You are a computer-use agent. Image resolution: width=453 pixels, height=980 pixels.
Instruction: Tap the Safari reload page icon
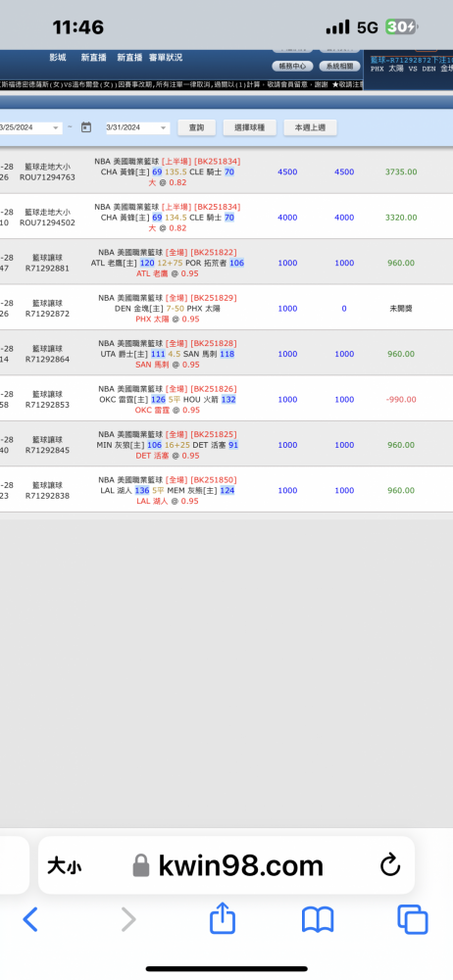(x=390, y=865)
